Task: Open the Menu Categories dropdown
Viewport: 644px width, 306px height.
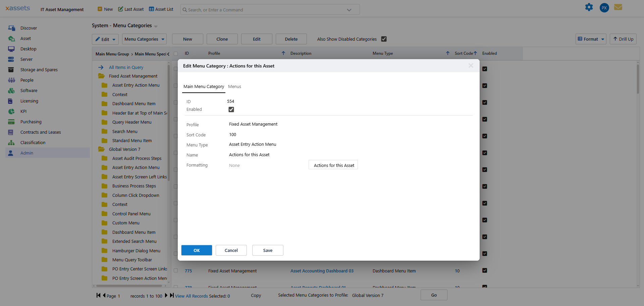Action: tap(144, 39)
